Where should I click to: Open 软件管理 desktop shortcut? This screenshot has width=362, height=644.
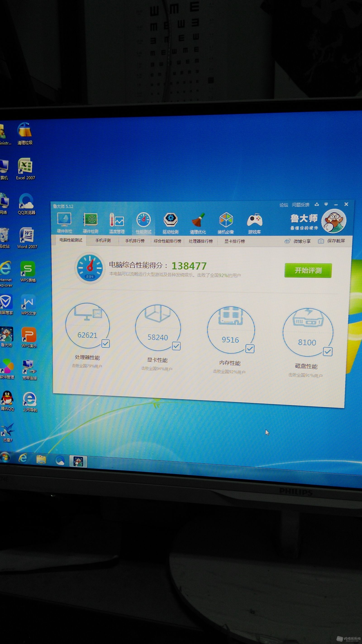click(7, 369)
